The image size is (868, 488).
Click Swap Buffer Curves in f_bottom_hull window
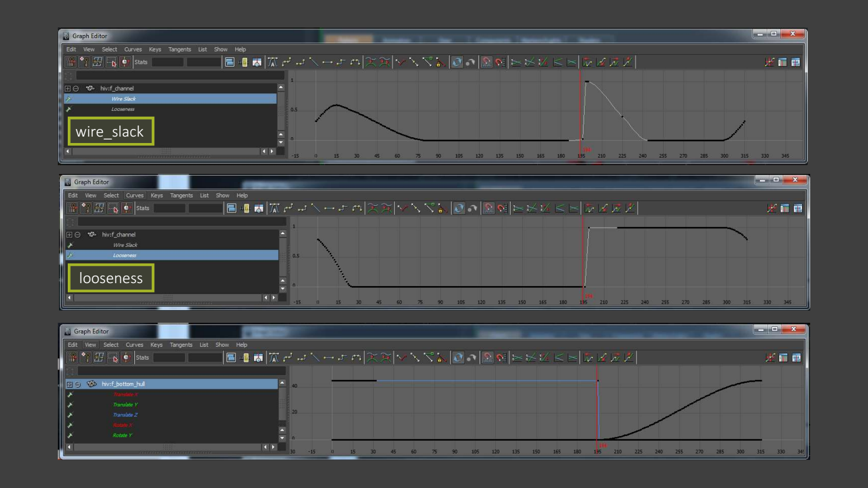[x=386, y=357]
